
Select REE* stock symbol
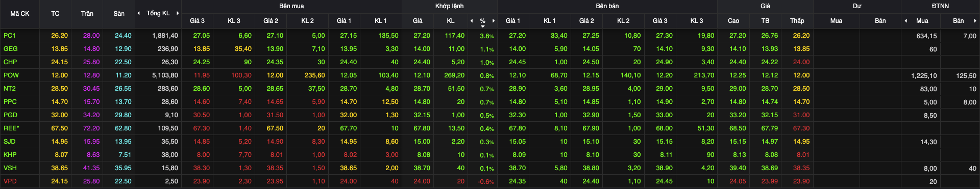pos(11,128)
